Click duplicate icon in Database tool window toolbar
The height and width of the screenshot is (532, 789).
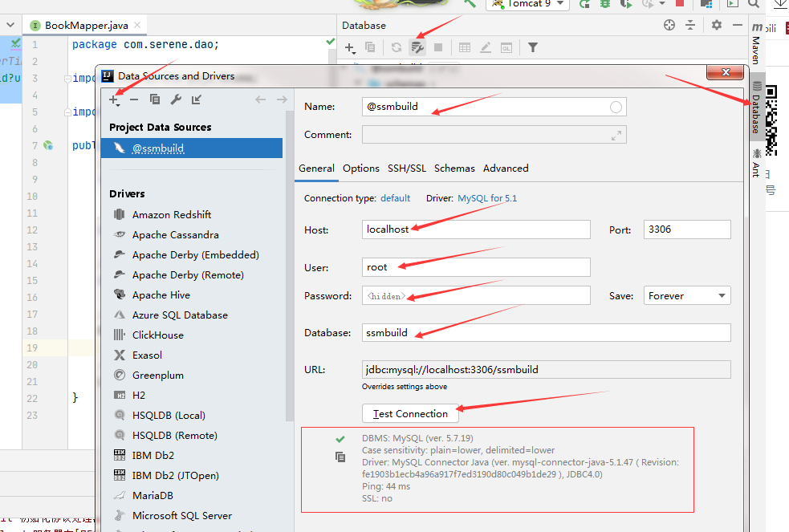pos(370,47)
